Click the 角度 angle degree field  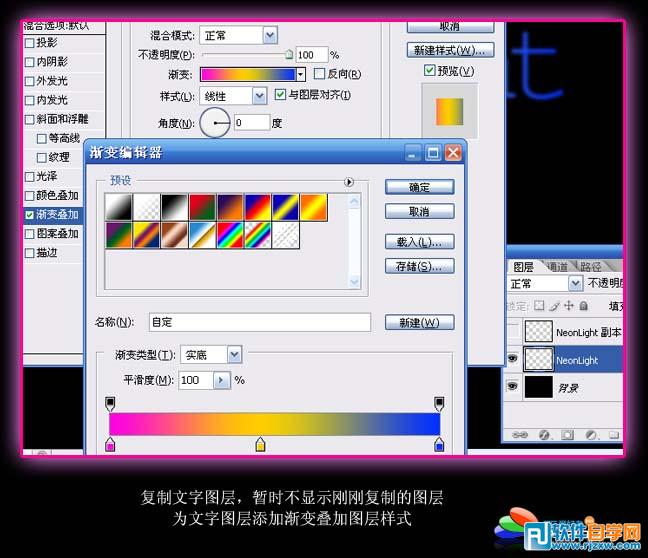tap(252, 123)
